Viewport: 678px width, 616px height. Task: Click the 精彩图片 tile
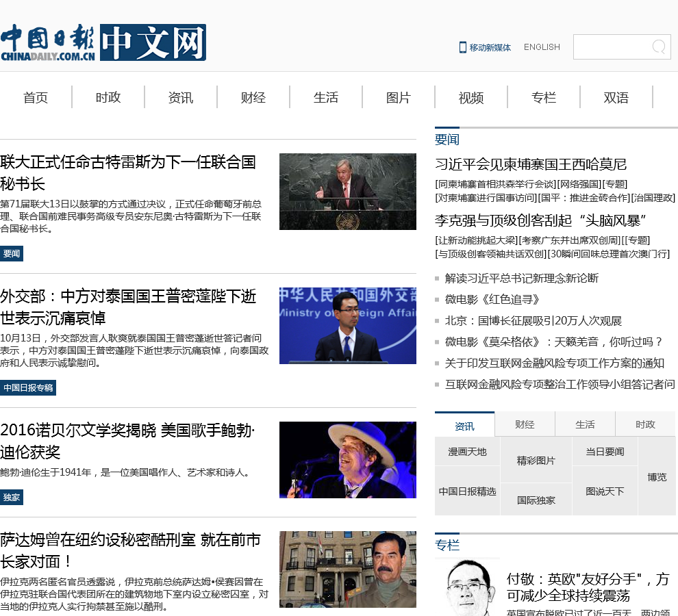click(536, 461)
